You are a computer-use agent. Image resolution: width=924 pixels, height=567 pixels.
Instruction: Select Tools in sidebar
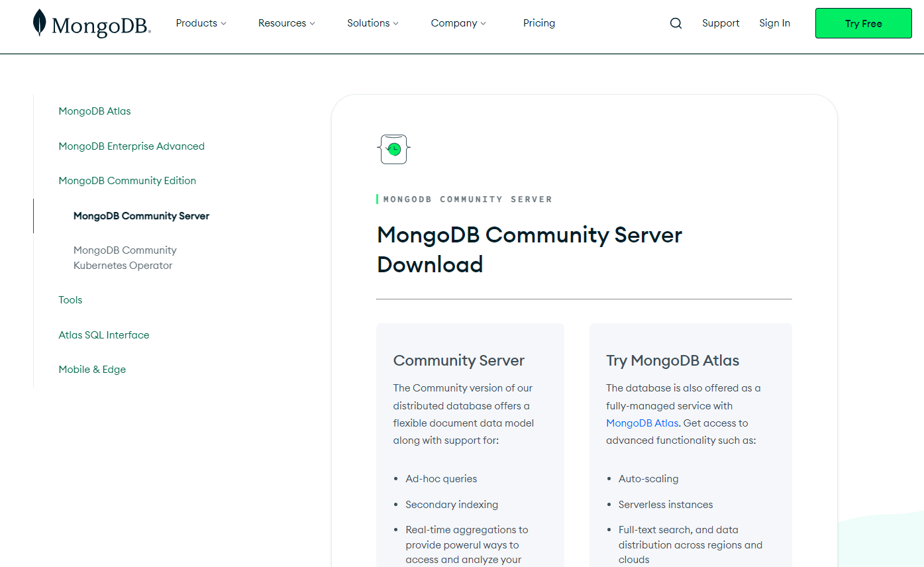click(70, 300)
